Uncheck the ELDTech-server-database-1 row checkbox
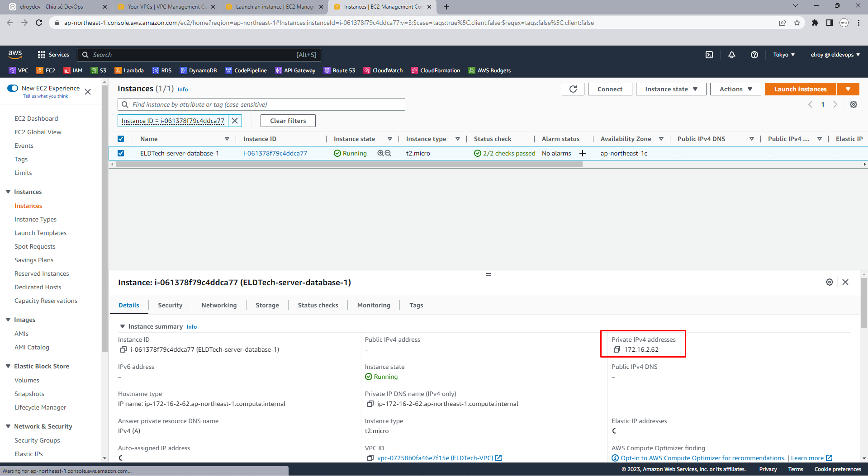Image resolution: width=868 pixels, height=476 pixels. coord(121,153)
